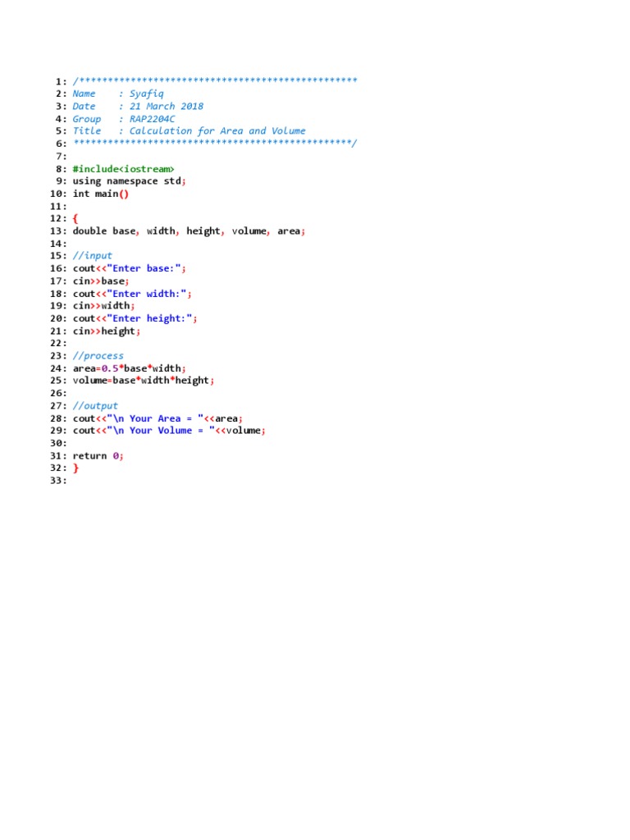The width and height of the screenshot is (630, 840).
Task: Click the 'double base, width, height' declaration
Action: click(x=189, y=231)
